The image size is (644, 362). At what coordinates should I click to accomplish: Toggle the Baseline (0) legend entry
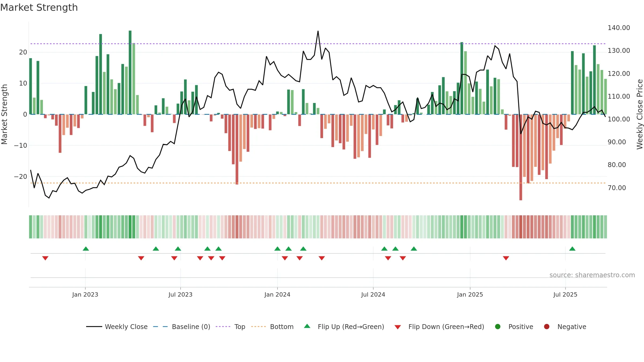[x=182, y=327]
